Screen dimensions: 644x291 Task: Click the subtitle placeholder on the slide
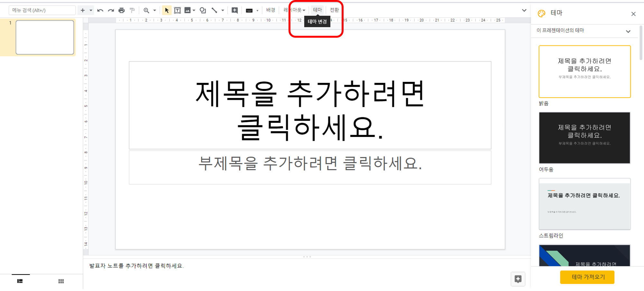(310, 168)
